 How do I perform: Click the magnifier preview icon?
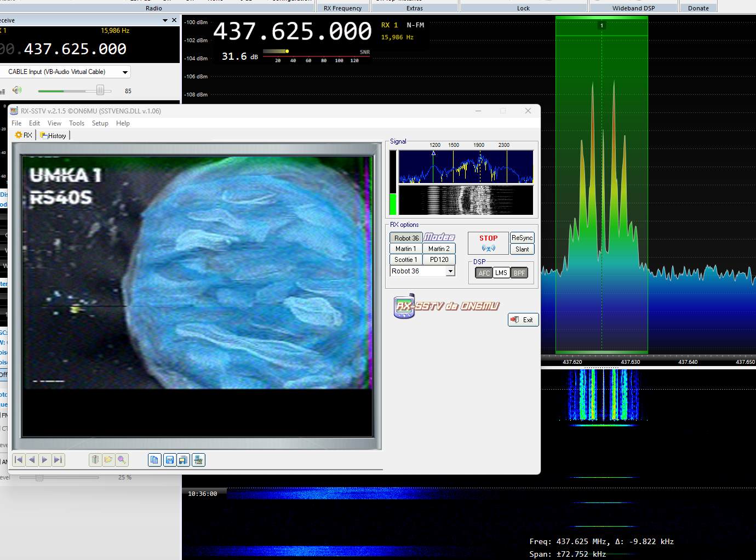(x=122, y=460)
